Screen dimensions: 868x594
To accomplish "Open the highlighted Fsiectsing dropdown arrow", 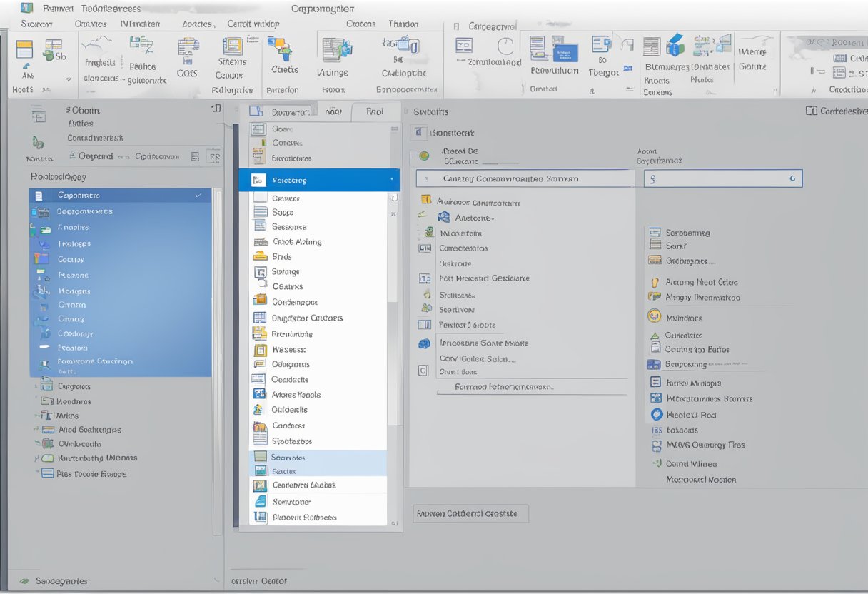I will click(391, 180).
